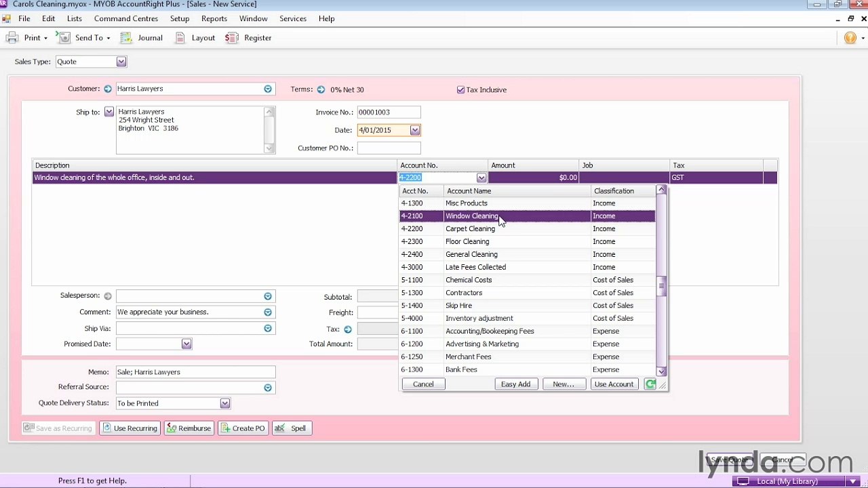Click the Print toolbar icon

(12, 38)
